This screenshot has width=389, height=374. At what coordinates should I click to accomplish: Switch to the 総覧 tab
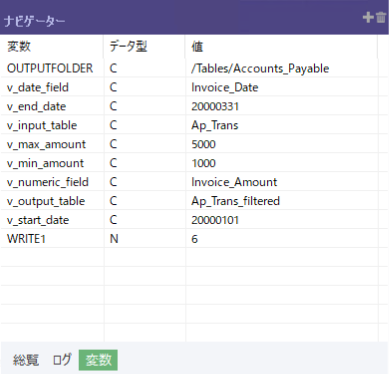(26, 360)
